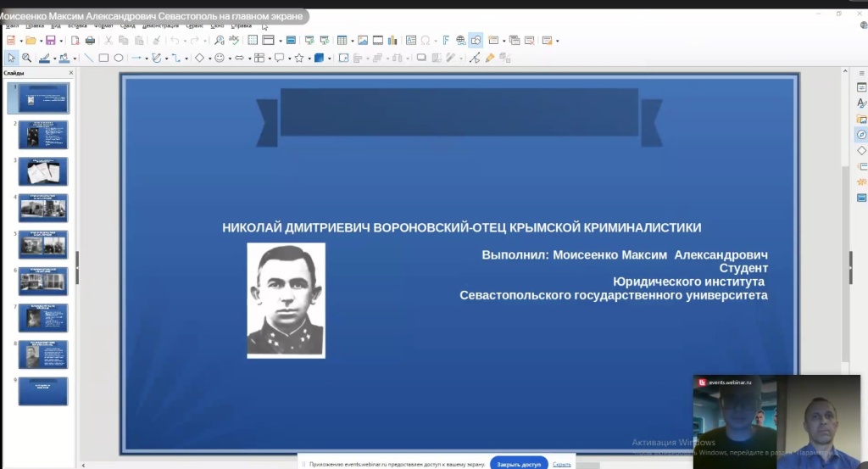Viewport: 868px width, 469px height.
Task: Click the Print icon in toolbar
Action: [90, 41]
